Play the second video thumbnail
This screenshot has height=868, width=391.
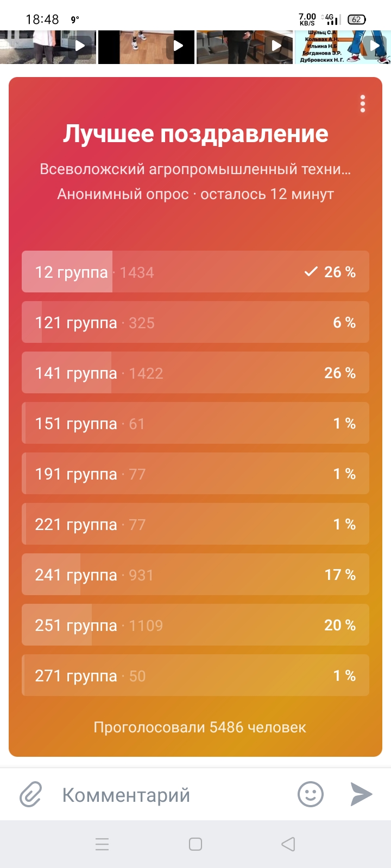pyautogui.click(x=178, y=46)
